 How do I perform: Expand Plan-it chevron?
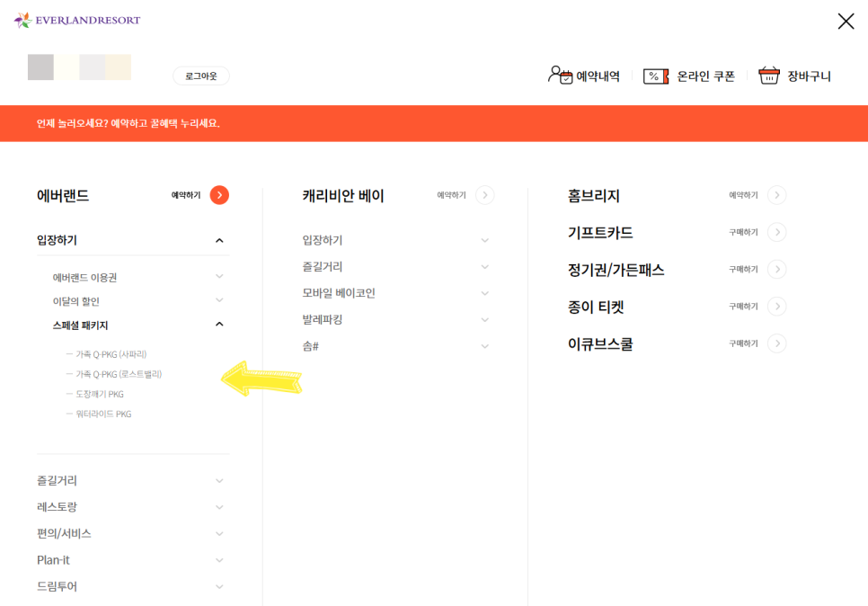coord(219,560)
